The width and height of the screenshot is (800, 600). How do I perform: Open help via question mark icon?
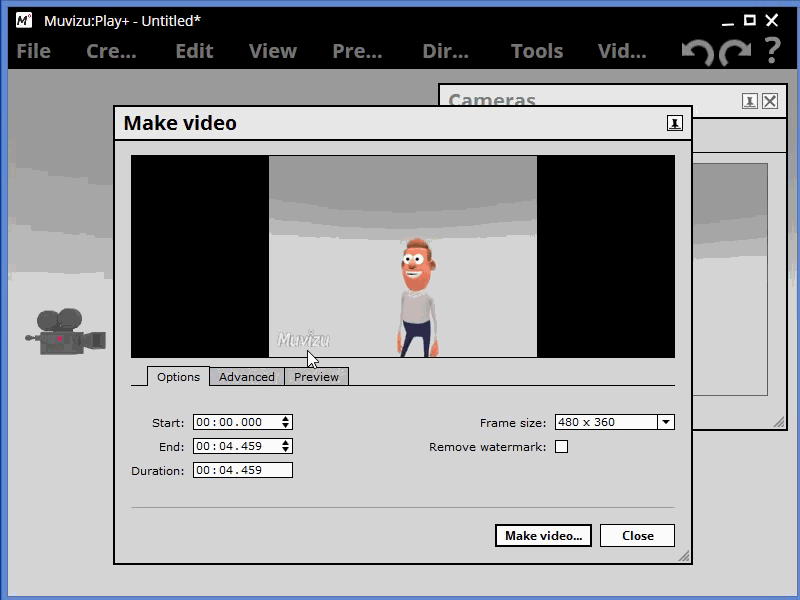pyautogui.click(x=773, y=51)
